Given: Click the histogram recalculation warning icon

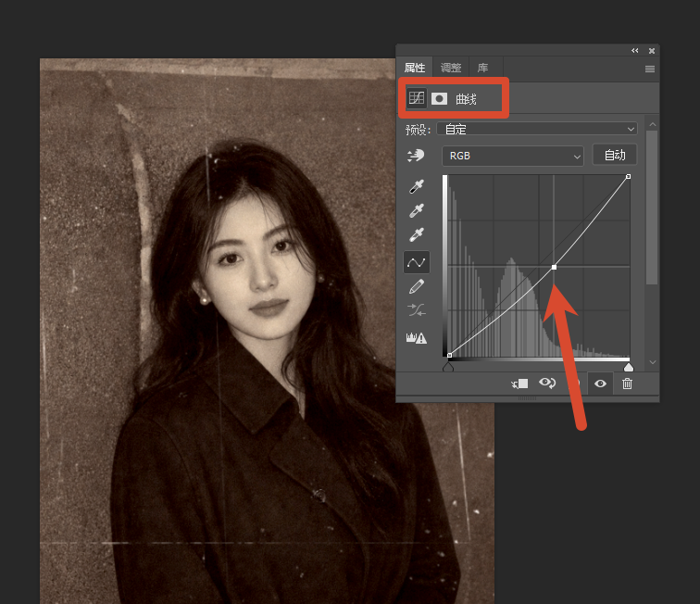Looking at the screenshot, I should [416, 338].
